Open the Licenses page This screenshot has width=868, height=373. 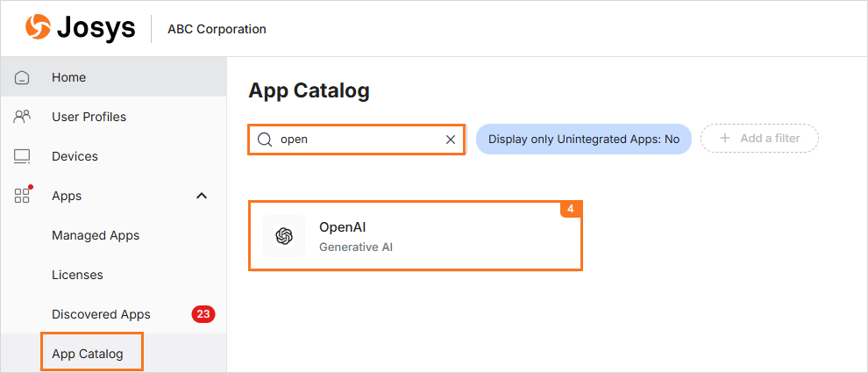pyautogui.click(x=113, y=275)
